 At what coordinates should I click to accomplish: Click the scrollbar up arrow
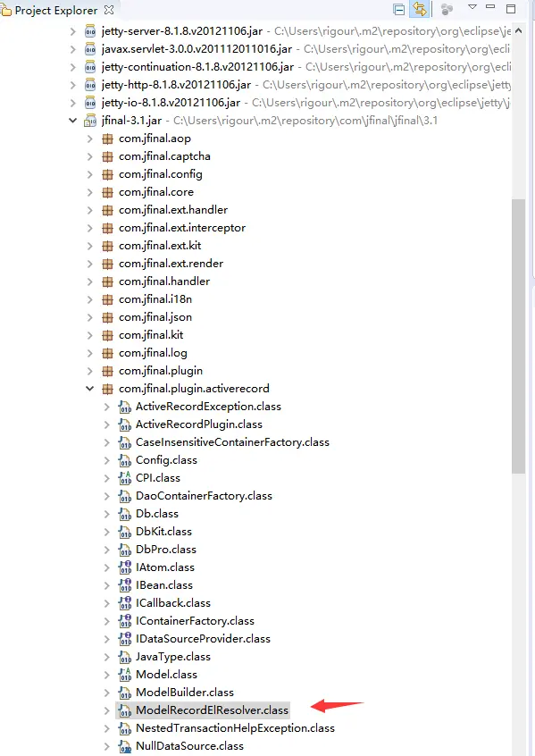click(x=518, y=31)
